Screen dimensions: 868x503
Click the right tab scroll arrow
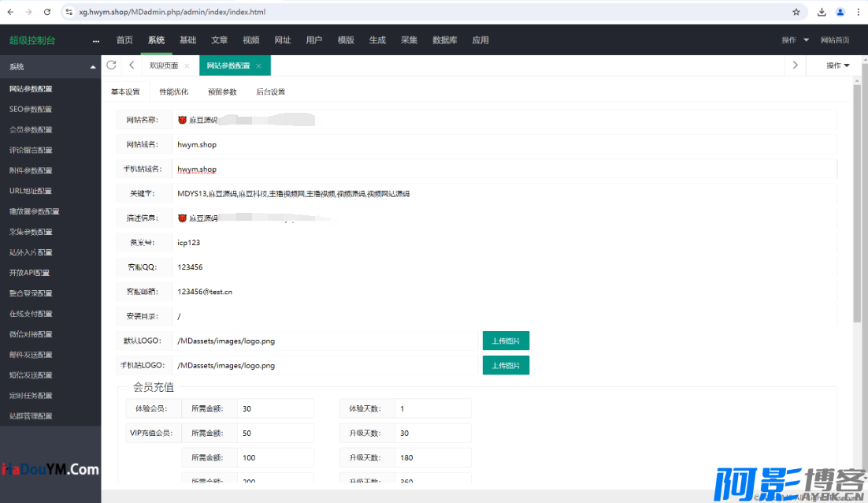796,65
